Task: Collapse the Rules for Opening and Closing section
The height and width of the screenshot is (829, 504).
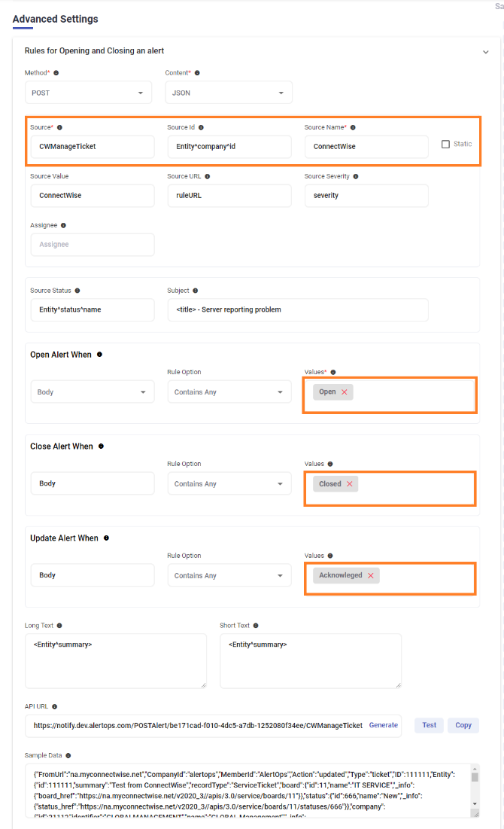Action: (x=485, y=50)
